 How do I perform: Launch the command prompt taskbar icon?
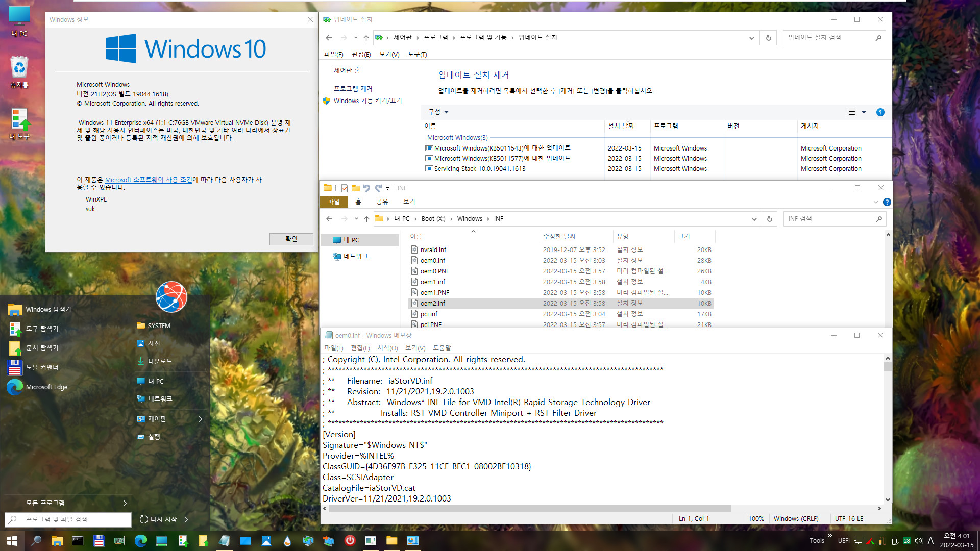78,541
